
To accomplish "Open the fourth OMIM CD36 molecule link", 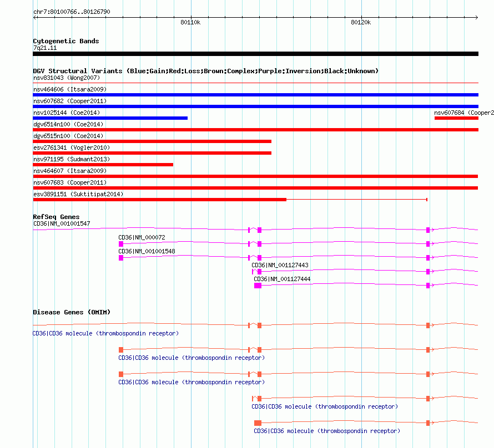I will click(325, 406).
